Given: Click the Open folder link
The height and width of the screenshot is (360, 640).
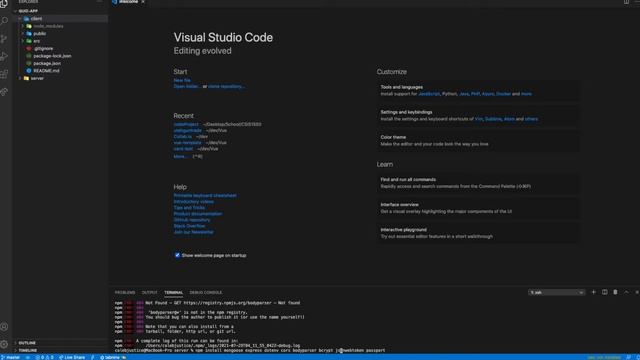Looking at the screenshot, I should click(x=187, y=86).
